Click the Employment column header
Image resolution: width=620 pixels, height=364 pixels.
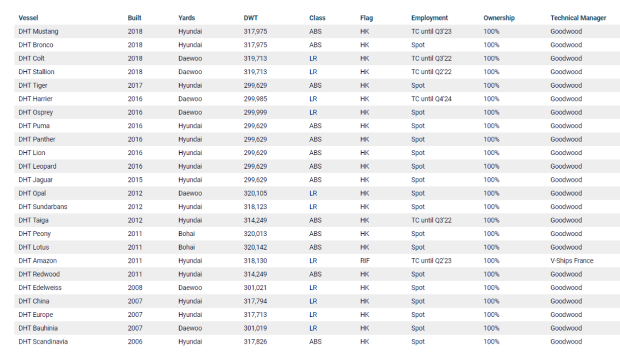pyautogui.click(x=429, y=18)
